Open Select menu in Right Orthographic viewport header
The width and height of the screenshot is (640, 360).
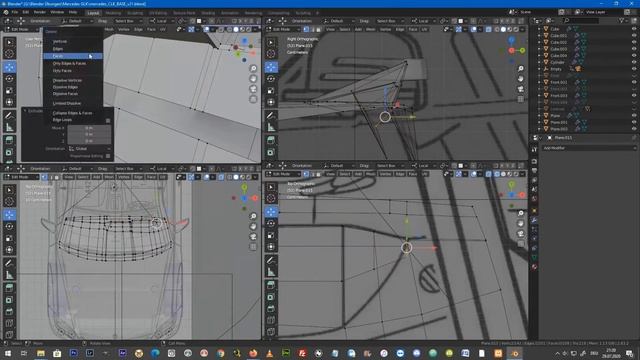pyautogui.click(x=345, y=29)
